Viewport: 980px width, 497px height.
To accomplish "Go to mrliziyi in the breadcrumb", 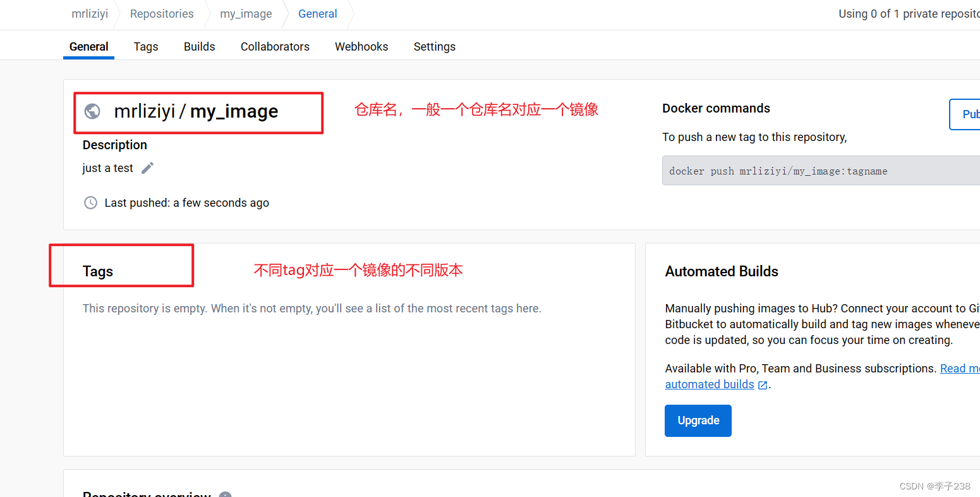I will pos(90,14).
